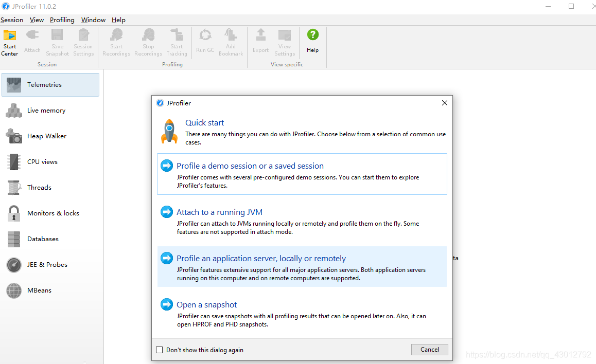Image resolution: width=596 pixels, height=364 pixels.
Task: Click the Start Center toolbar icon
Action: [10, 42]
